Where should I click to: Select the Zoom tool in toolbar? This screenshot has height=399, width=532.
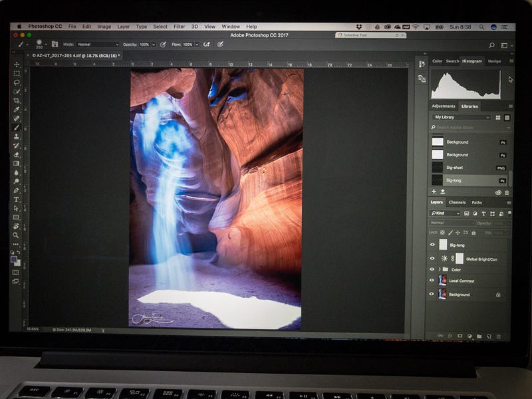point(16,235)
